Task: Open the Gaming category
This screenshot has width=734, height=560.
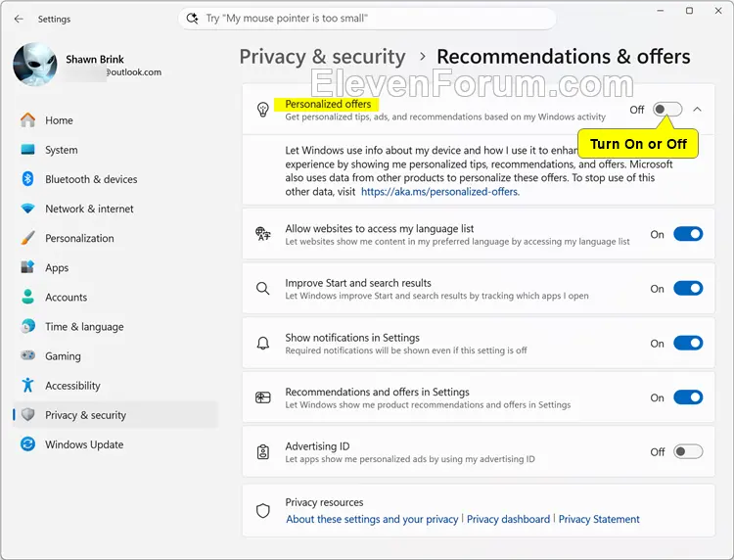Action: coord(115,355)
